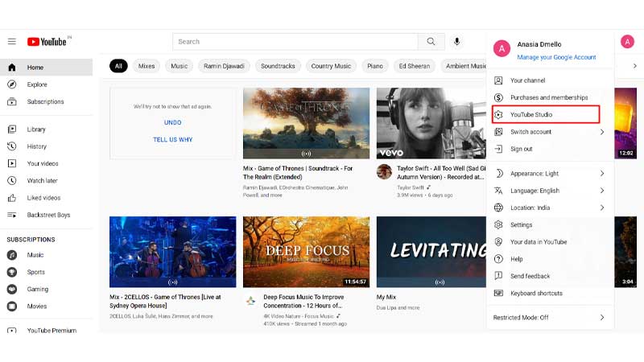
Task: Click the Your channel person icon
Action: [x=498, y=80]
